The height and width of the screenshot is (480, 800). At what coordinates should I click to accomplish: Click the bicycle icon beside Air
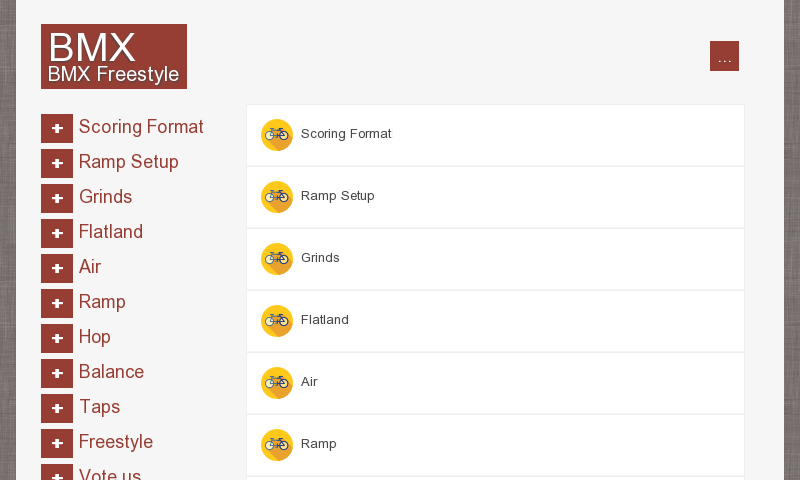coord(277,383)
